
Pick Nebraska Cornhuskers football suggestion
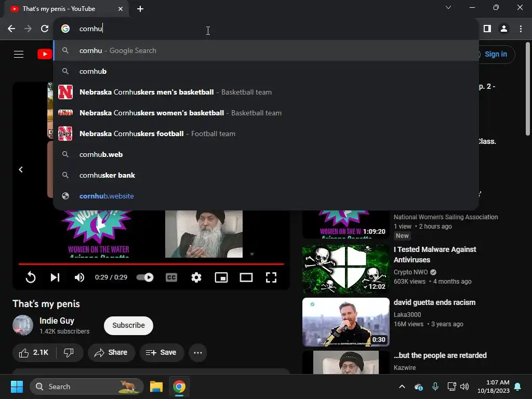[x=266, y=134]
